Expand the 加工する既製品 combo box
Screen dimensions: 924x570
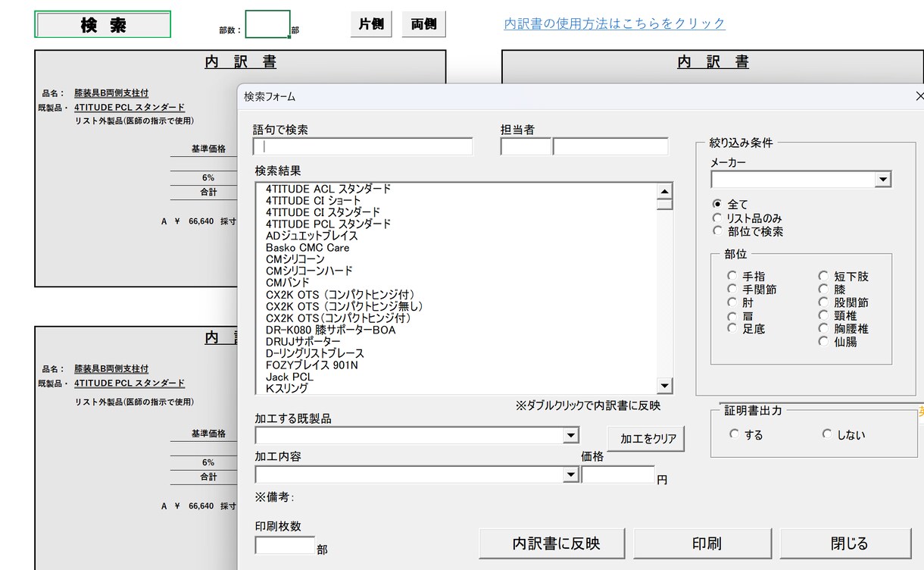pos(571,435)
